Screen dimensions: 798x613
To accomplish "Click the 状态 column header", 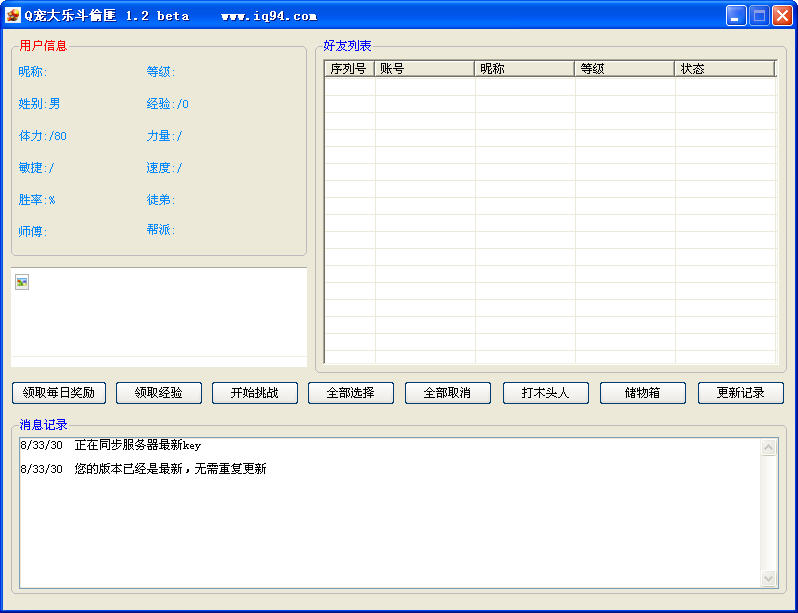I will pyautogui.click(x=725, y=69).
